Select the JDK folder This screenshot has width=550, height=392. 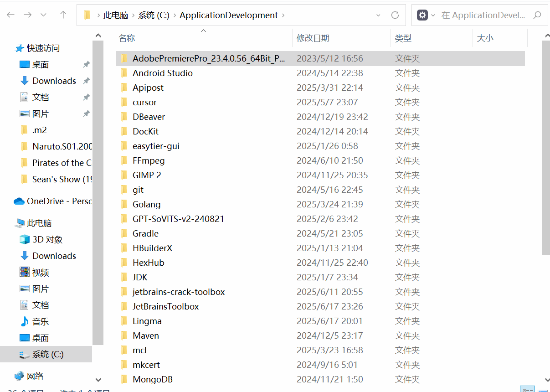(x=140, y=277)
